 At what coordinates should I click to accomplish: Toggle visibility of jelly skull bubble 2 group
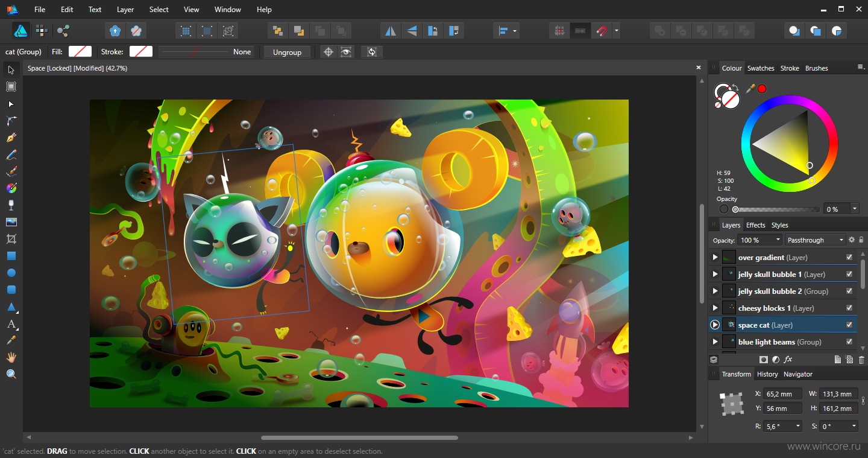849,291
